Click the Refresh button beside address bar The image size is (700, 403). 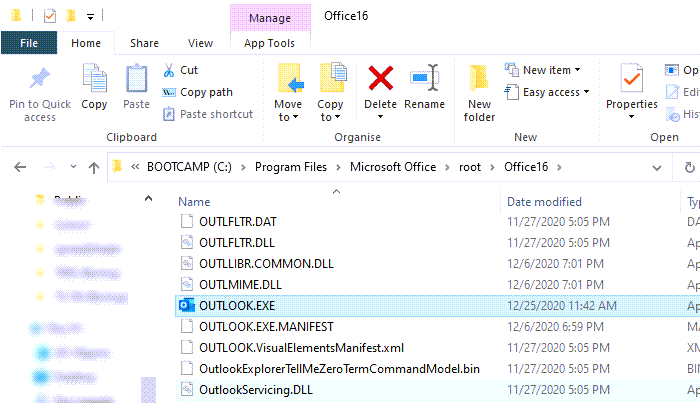[x=690, y=168]
